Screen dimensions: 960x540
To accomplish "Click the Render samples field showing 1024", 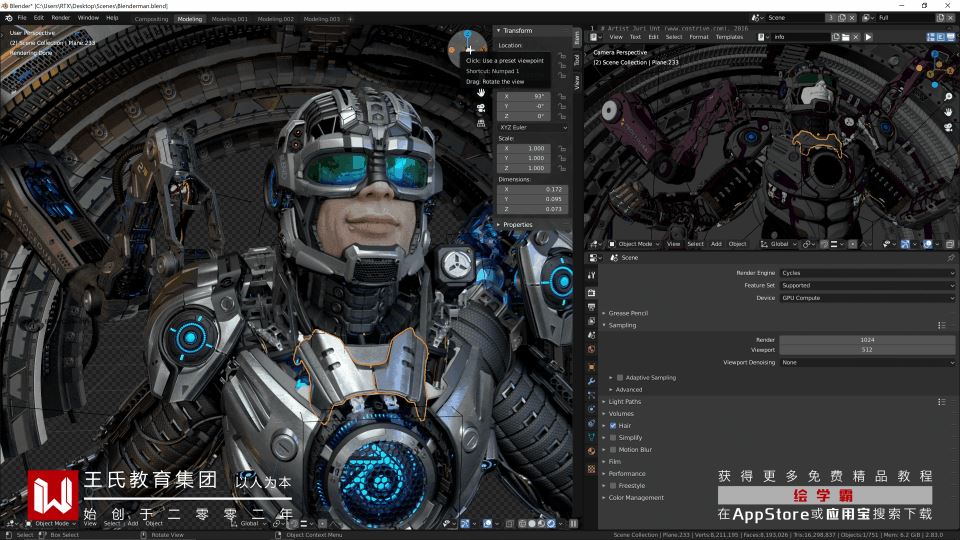I will click(866, 340).
